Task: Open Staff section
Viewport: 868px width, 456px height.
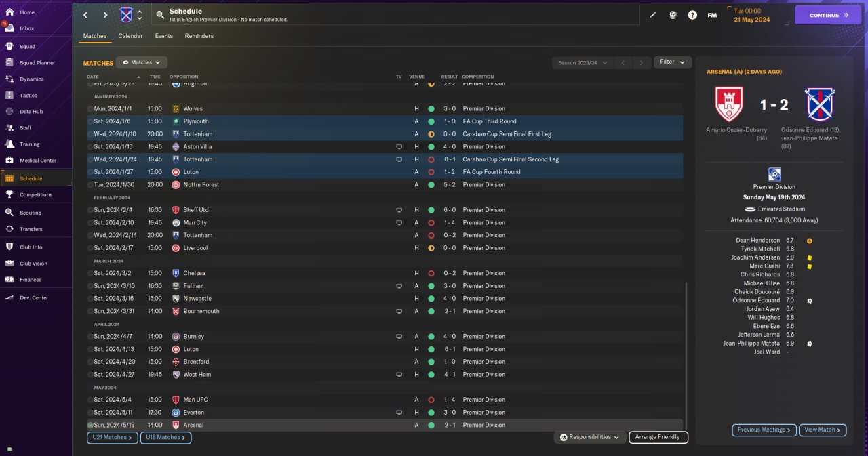Action: click(x=26, y=128)
